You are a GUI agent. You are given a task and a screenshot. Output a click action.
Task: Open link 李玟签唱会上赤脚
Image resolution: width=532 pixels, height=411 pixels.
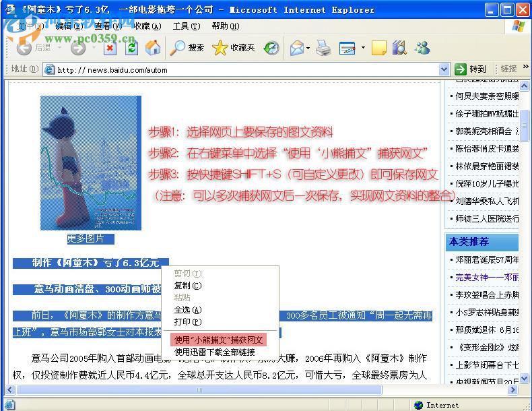[487, 295]
